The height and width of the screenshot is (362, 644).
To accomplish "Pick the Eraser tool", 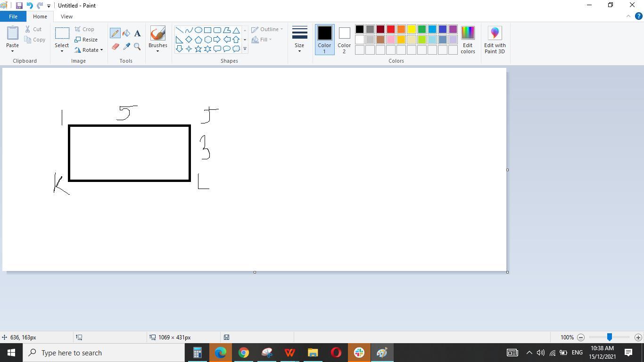I will tap(115, 47).
